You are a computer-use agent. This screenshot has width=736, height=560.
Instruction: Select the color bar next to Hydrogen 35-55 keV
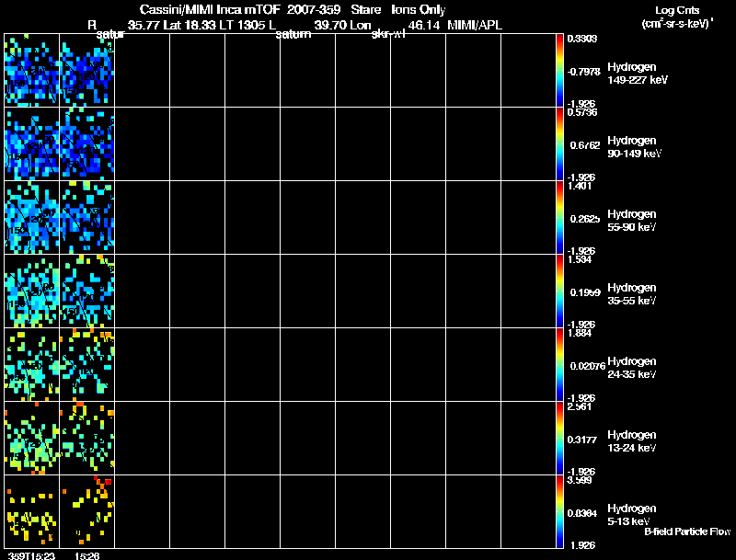[559, 291]
